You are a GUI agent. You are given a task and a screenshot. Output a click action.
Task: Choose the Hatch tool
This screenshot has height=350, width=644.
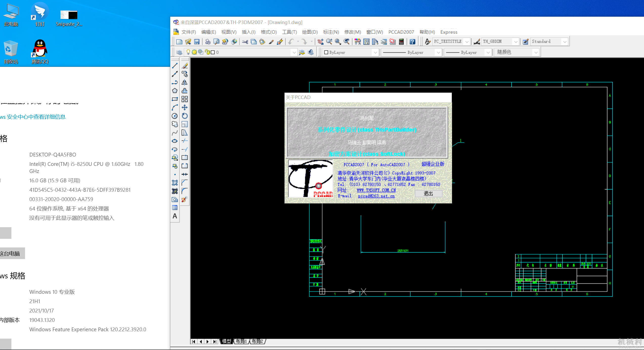(175, 183)
